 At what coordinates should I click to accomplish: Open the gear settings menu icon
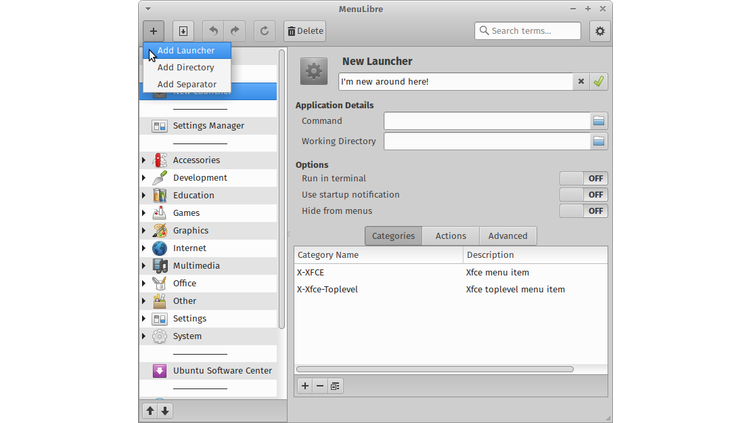tap(599, 31)
